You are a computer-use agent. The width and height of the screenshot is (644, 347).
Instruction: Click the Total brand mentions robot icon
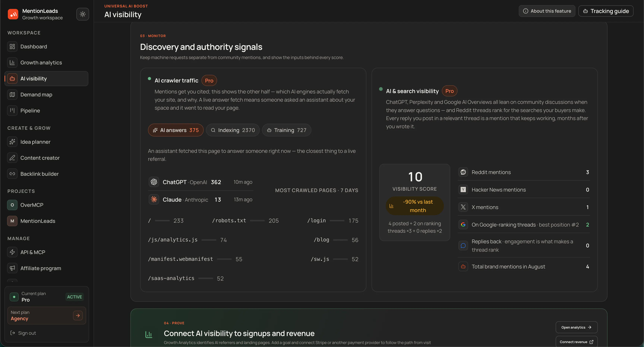pyautogui.click(x=463, y=267)
